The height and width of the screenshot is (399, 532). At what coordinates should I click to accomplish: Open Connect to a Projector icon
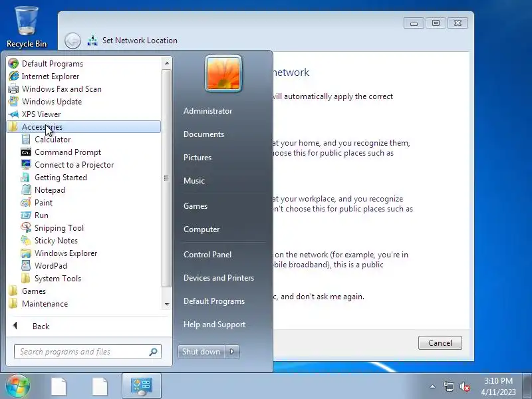26,164
